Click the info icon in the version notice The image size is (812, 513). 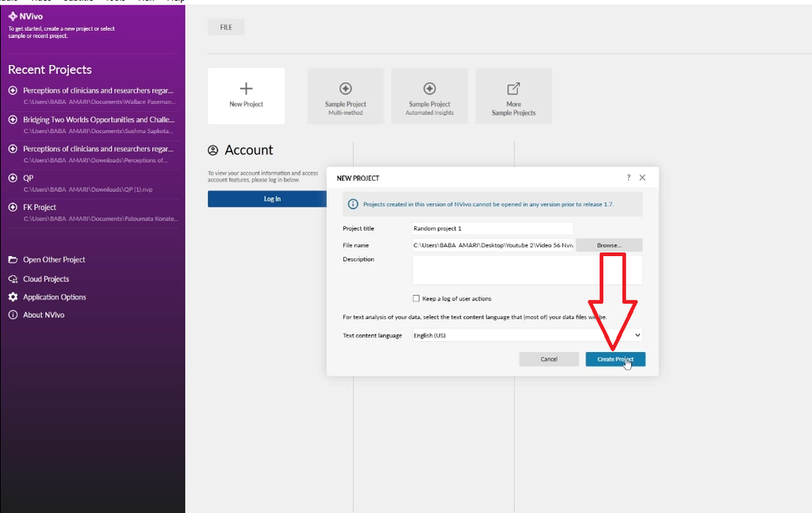pyautogui.click(x=353, y=204)
